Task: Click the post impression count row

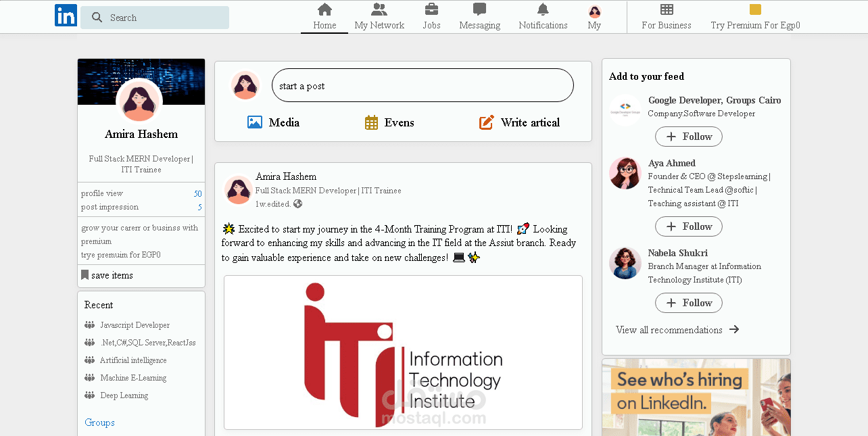Action: pos(141,207)
